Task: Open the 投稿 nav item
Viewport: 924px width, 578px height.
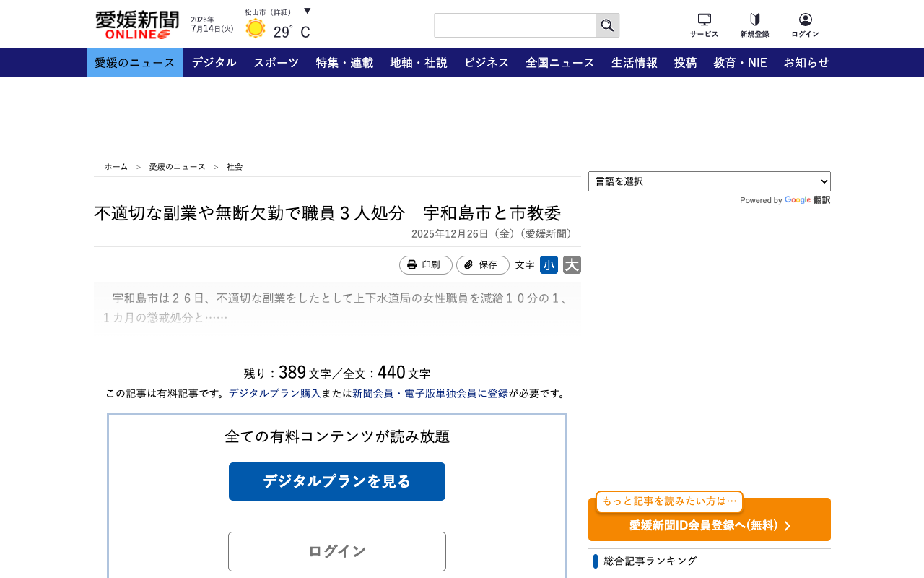Action: [686, 63]
